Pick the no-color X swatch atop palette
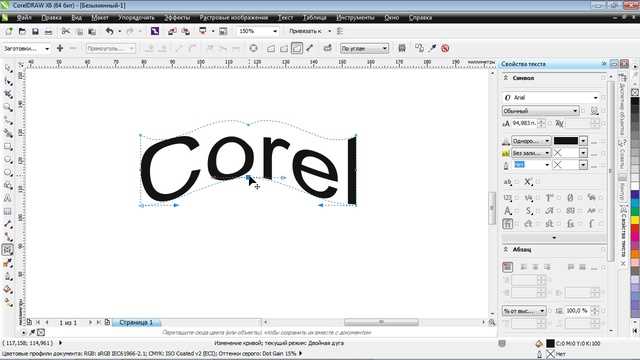The width and height of the screenshot is (640, 360). pos(635,93)
